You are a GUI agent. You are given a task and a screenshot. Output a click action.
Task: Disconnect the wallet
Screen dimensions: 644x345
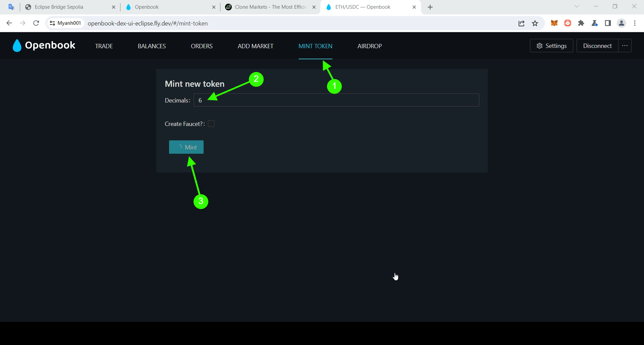click(597, 46)
